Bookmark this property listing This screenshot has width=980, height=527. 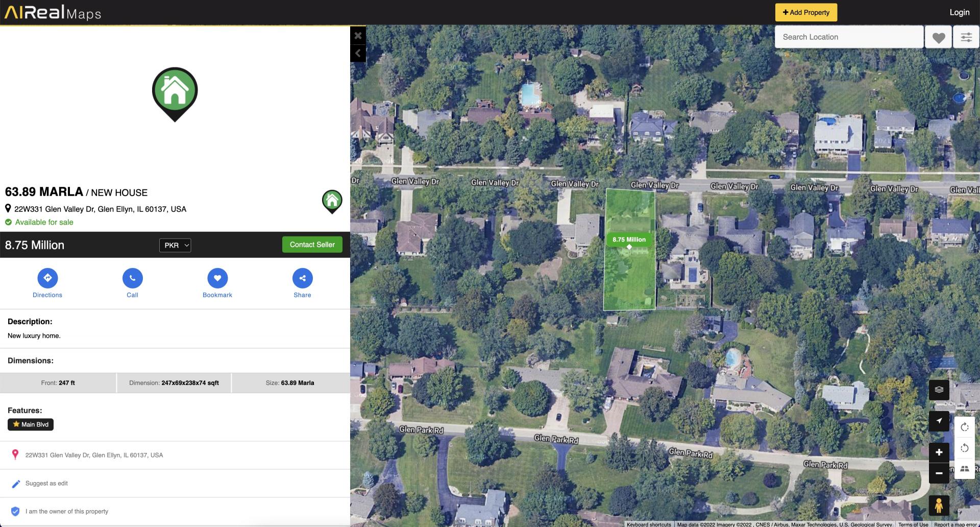point(217,278)
